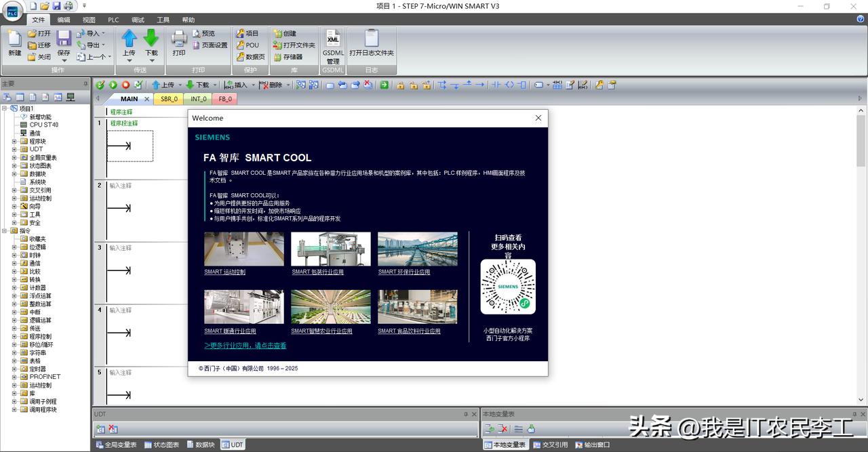Open 页面设置 page setup

pyautogui.click(x=210, y=45)
